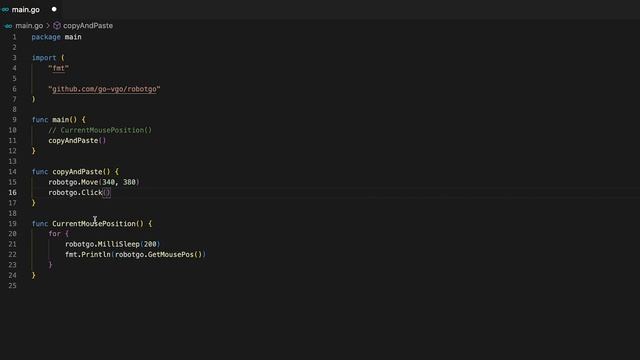
Task: Click the cube symbol icon in breadcrumb
Action: 57,25
